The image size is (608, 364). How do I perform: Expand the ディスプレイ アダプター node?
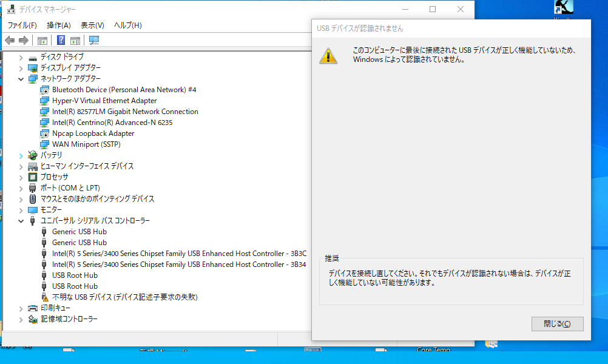pos(21,68)
